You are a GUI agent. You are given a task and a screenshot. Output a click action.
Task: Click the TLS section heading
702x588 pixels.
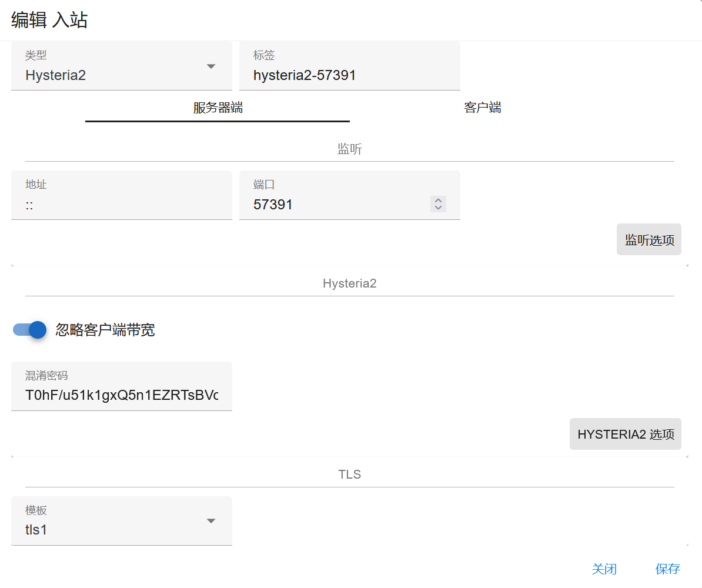click(x=349, y=475)
